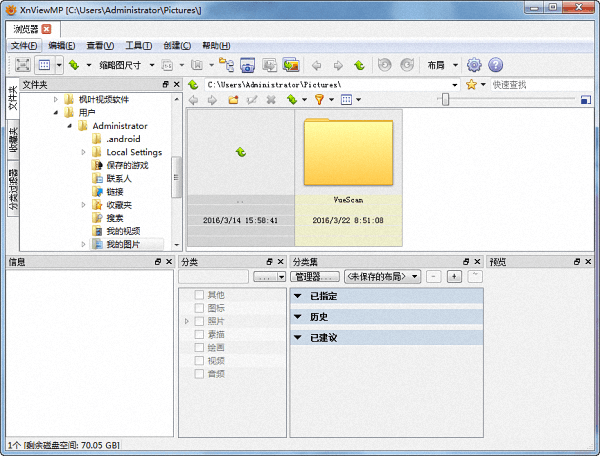Tick the 视频 category checkbox
This screenshot has height=456, width=600.
click(199, 360)
